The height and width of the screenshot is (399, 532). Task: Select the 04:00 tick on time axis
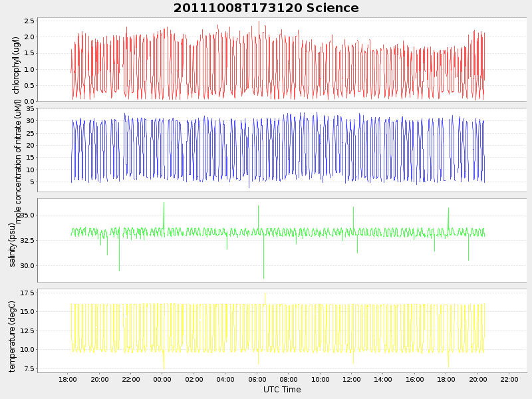click(225, 379)
